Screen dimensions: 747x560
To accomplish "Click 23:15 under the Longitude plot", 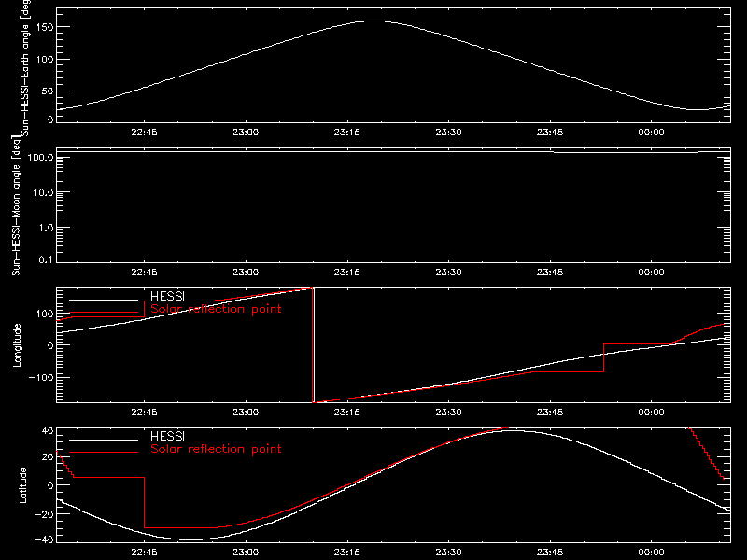I will pos(346,413).
